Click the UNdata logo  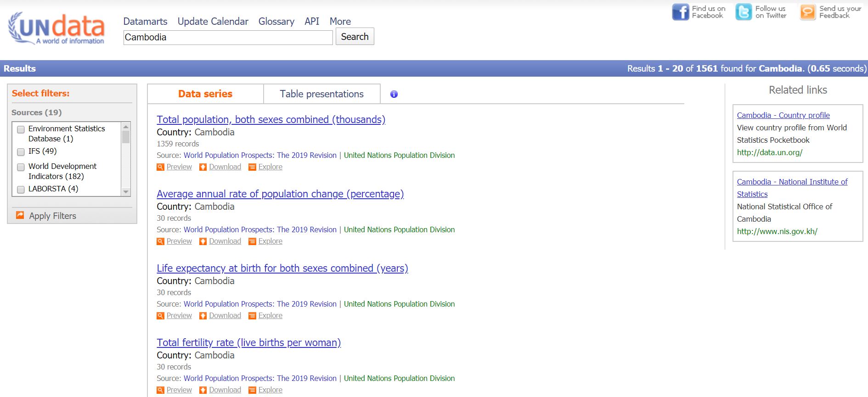pos(56,28)
